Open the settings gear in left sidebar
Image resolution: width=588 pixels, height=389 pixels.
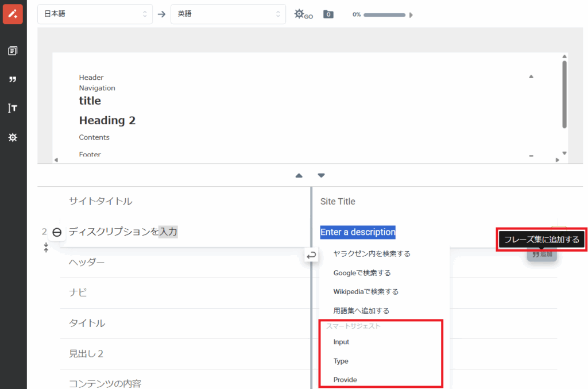click(13, 138)
